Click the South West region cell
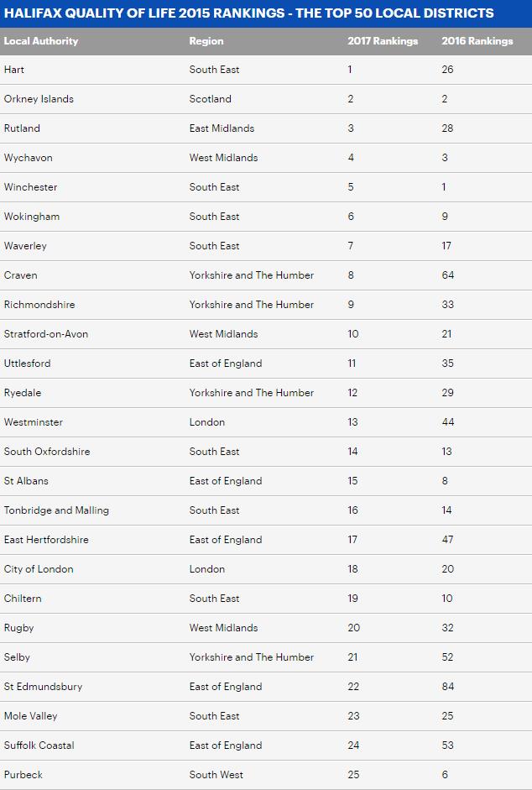 click(216, 775)
